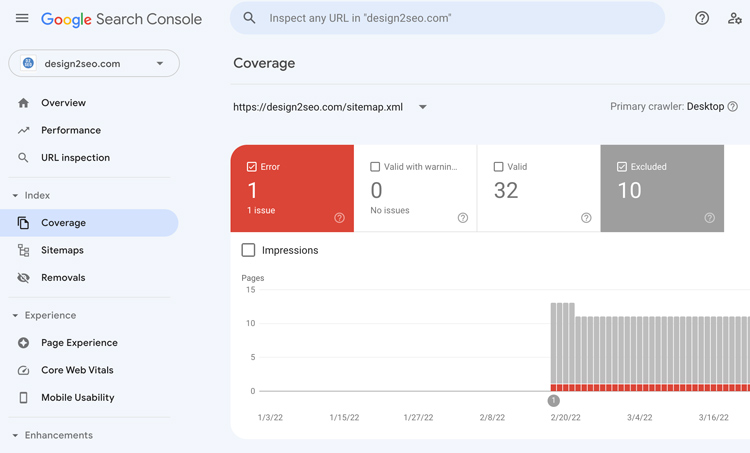Click the Excluded card count 10
This screenshot has width=750, height=453.
[629, 190]
